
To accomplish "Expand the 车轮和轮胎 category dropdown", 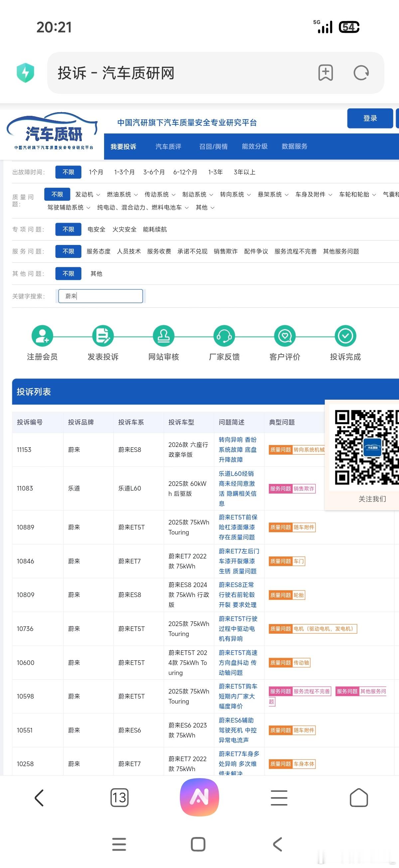I will (x=357, y=194).
